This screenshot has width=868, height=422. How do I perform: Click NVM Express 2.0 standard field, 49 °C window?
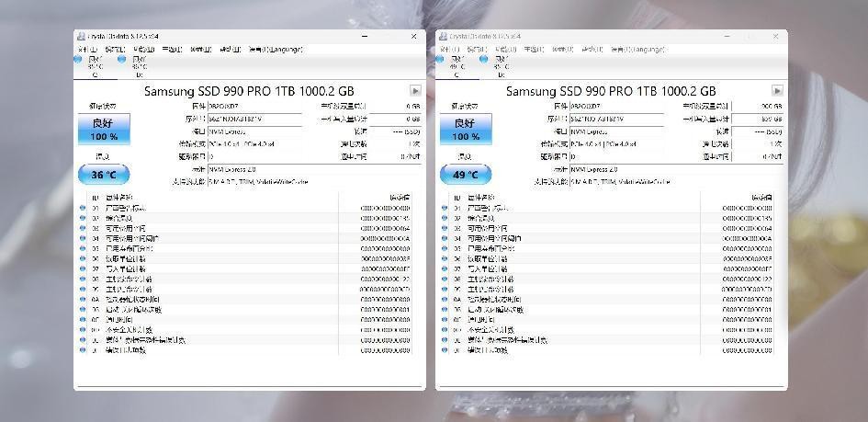pyautogui.click(x=676, y=169)
